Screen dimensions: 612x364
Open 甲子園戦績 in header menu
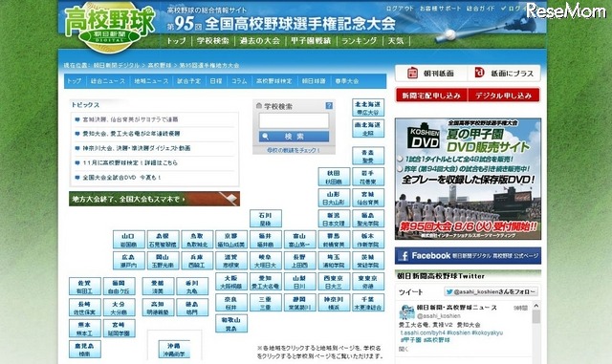pyautogui.click(x=311, y=40)
